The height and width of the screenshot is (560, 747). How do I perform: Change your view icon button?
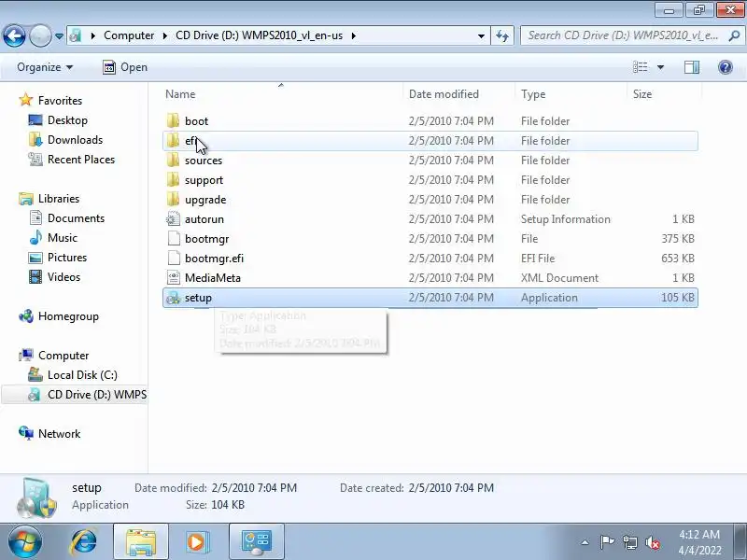coord(640,67)
